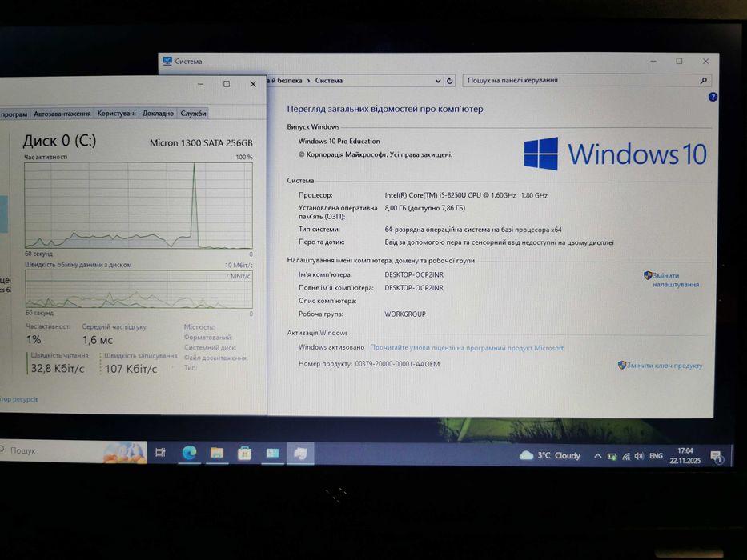Click the Диск 0 (C:) heading
This screenshot has height=560, width=747.
[59, 141]
